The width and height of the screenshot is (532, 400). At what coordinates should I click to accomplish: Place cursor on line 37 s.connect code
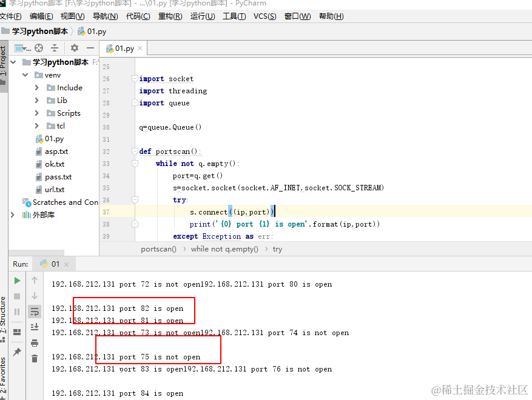pyautogui.click(x=232, y=212)
